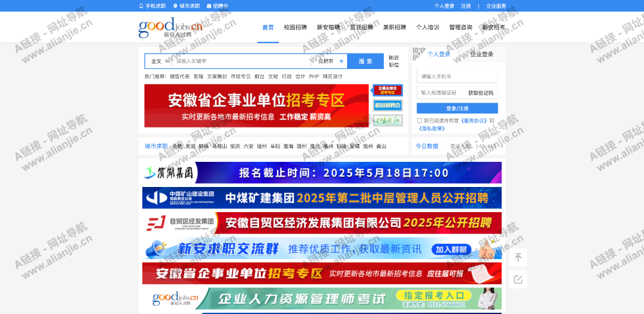The image size is (644, 314).
Task: Open the 个人培训 nav item
Action: coord(428,28)
